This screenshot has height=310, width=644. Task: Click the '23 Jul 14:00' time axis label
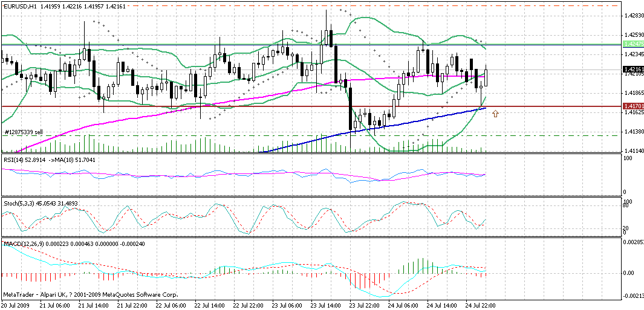[x=325, y=306]
